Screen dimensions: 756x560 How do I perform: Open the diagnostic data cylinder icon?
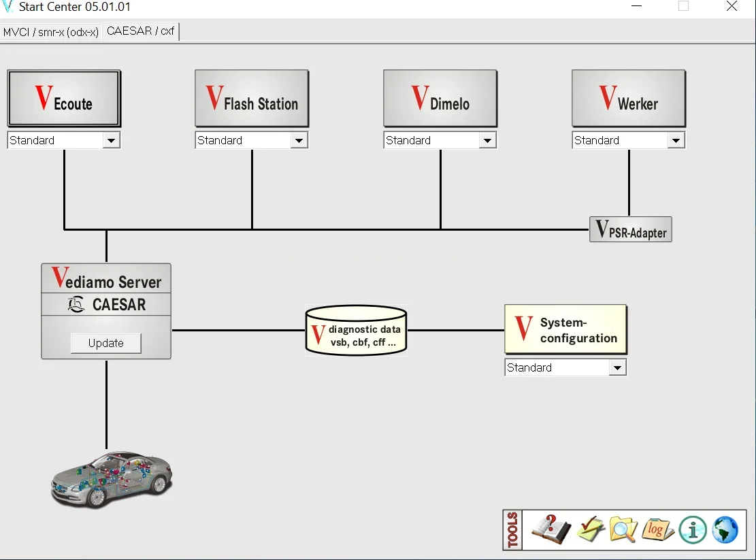(357, 331)
